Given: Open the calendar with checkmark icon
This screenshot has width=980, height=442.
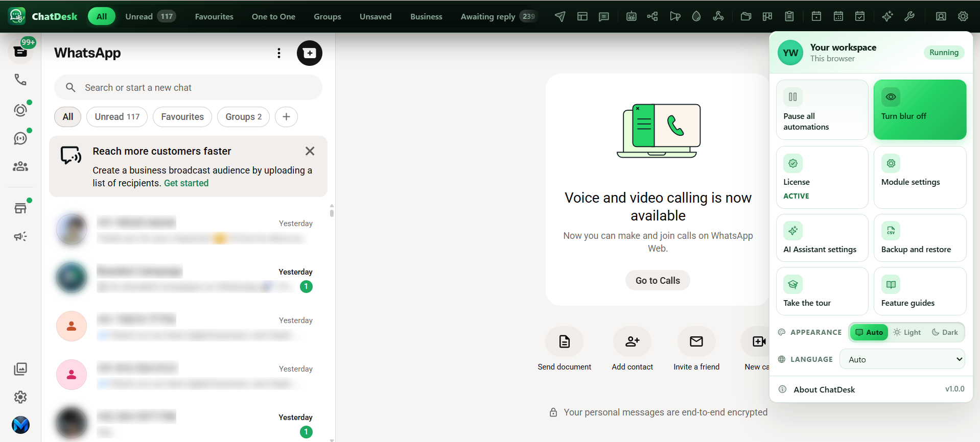Looking at the screenshot, I should (x=860, y=16).
